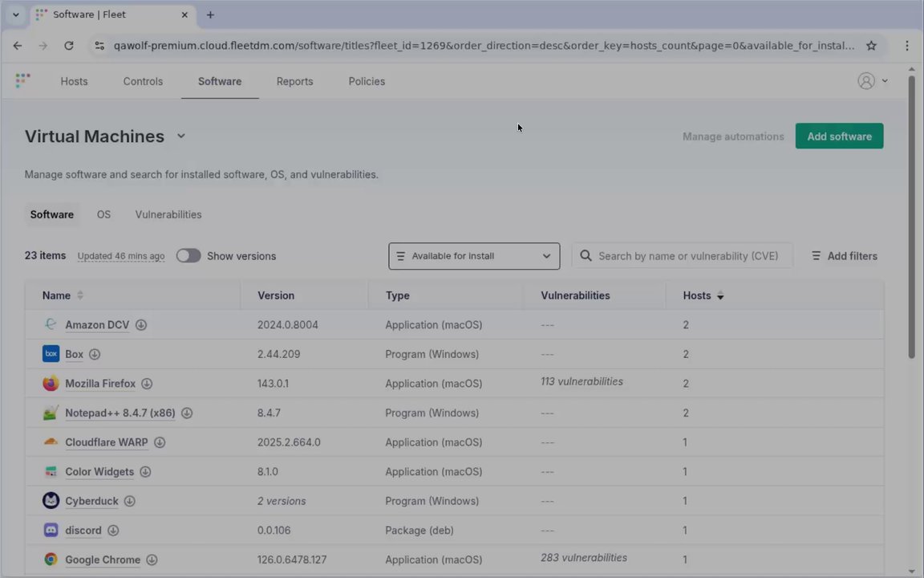Viewport: 924px width, 578px height.
Task: Sort table by Name column
Action: [63, 295]
